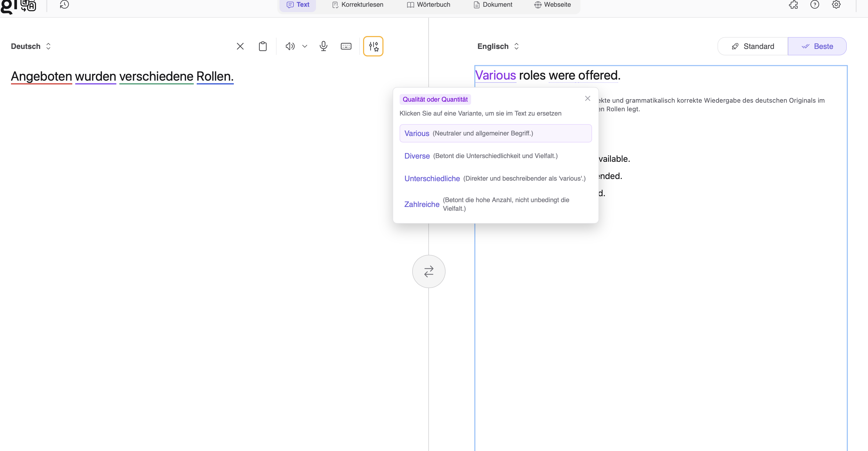Choose the Diverse variant
The image size is (868, 451).
(x=417, y=156)
